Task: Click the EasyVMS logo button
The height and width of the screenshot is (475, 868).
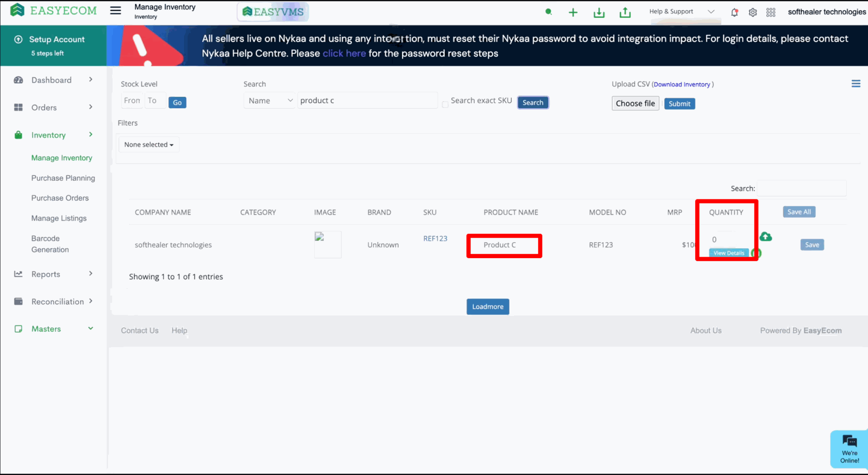Action: 273,12
